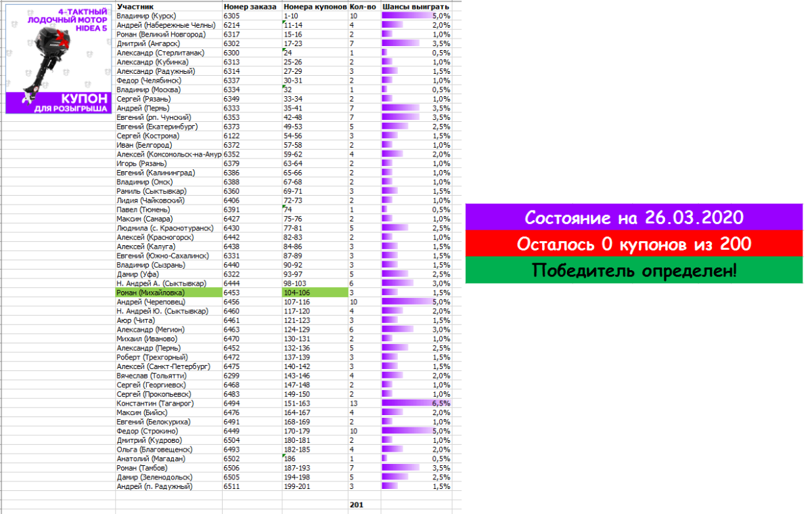812x514 pixels.
Task: Click the green highlighted coupon cell "104-106"
Action: 314,293
